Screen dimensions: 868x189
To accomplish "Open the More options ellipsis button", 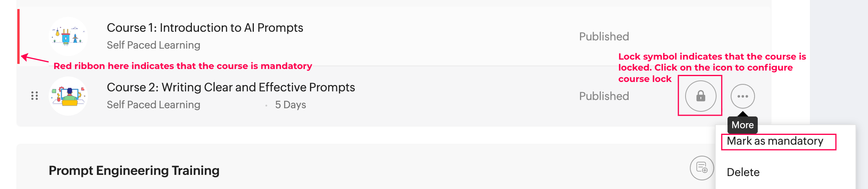I will 742,96.
